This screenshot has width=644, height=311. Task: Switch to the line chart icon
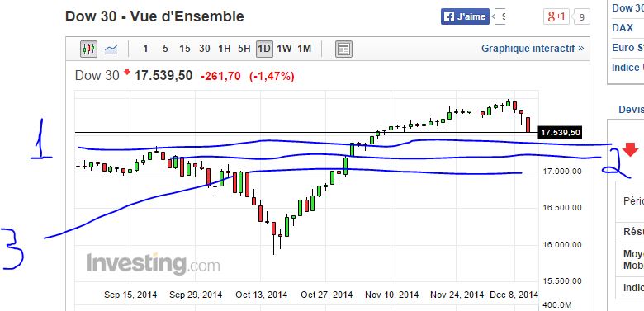(111, 49)
